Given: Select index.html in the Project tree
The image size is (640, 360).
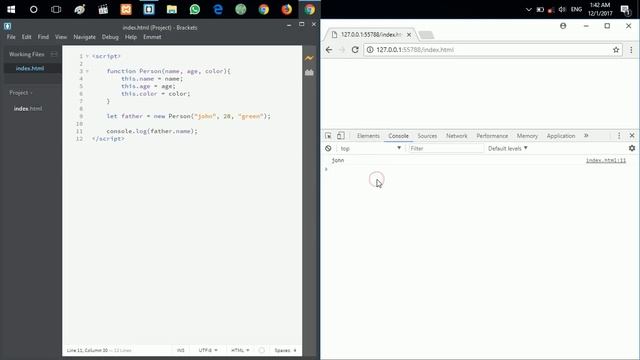Looking at the screenshot, I should (28, 109).
